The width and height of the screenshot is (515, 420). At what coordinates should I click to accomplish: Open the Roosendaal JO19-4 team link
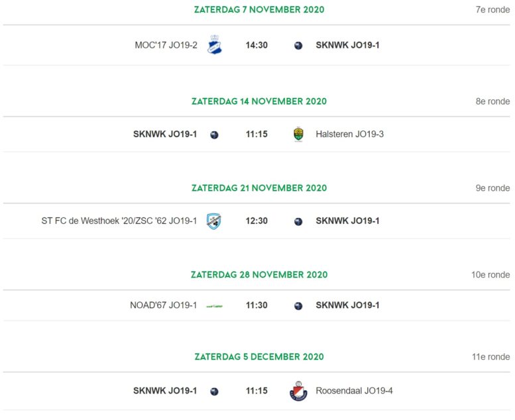coord(354,390)
